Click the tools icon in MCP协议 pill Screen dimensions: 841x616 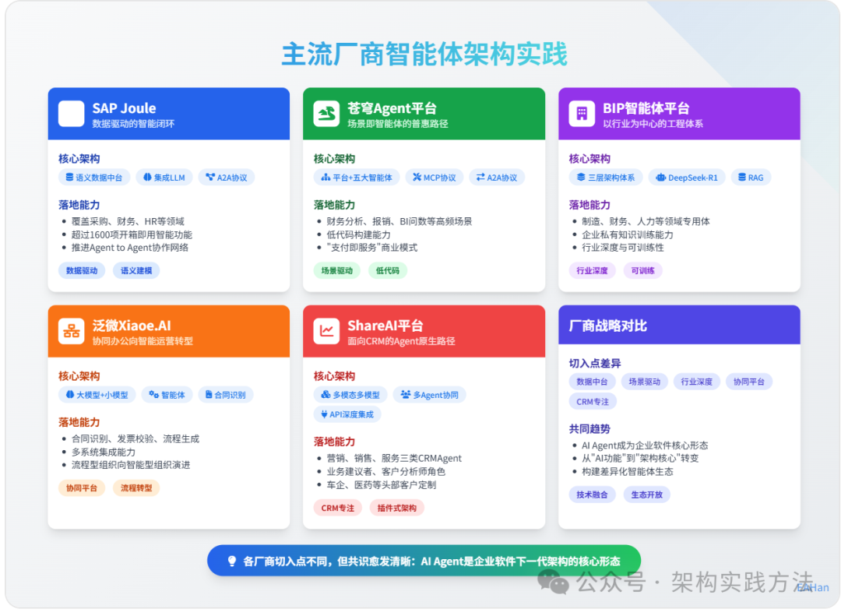(x=417, y=177)
